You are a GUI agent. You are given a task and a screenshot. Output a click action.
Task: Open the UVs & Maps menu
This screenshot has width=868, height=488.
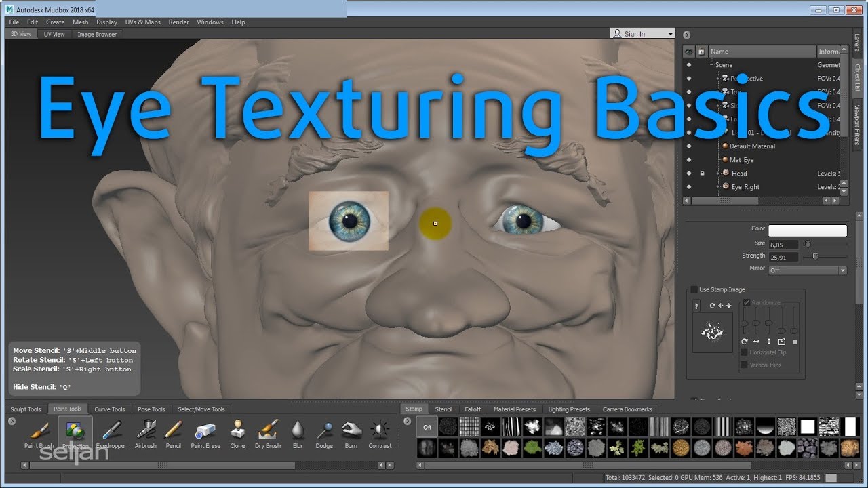click(x=143, y=22)
